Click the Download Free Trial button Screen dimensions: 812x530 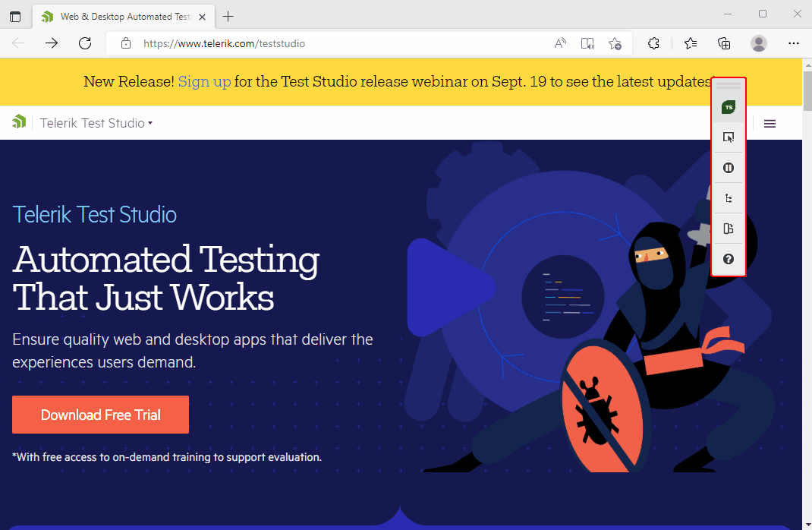pyautogui.click(x=100, y=415)
